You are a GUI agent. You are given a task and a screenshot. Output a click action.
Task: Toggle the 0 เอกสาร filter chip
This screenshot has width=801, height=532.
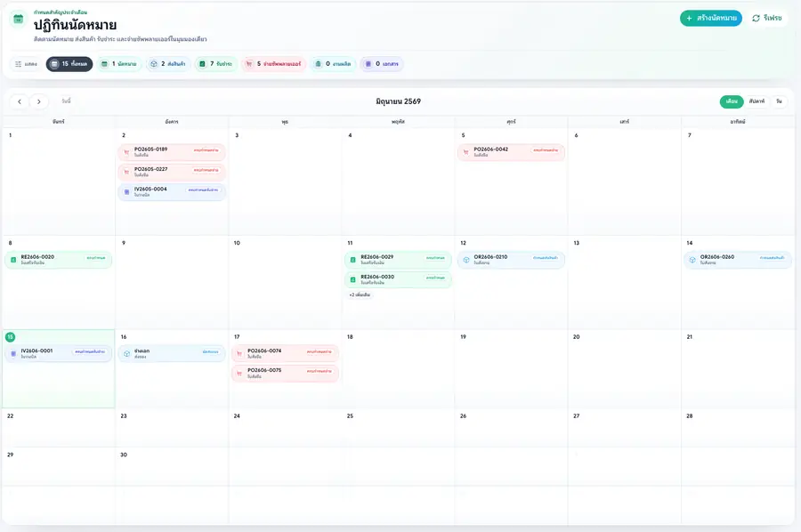(x=382, y=64)
